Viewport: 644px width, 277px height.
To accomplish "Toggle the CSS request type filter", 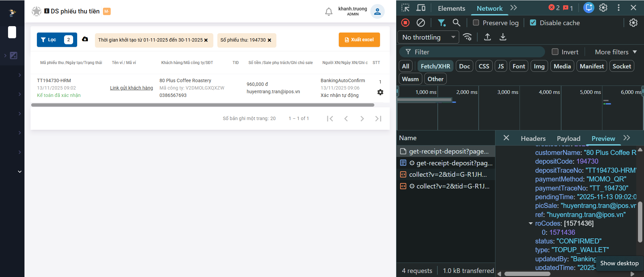I will tap(484, 66).
